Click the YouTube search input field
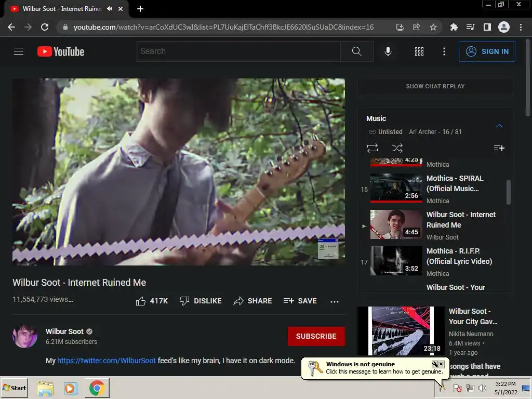Image resolution: width=532 pixels, height=399 pixels. (x=238, y=51)
